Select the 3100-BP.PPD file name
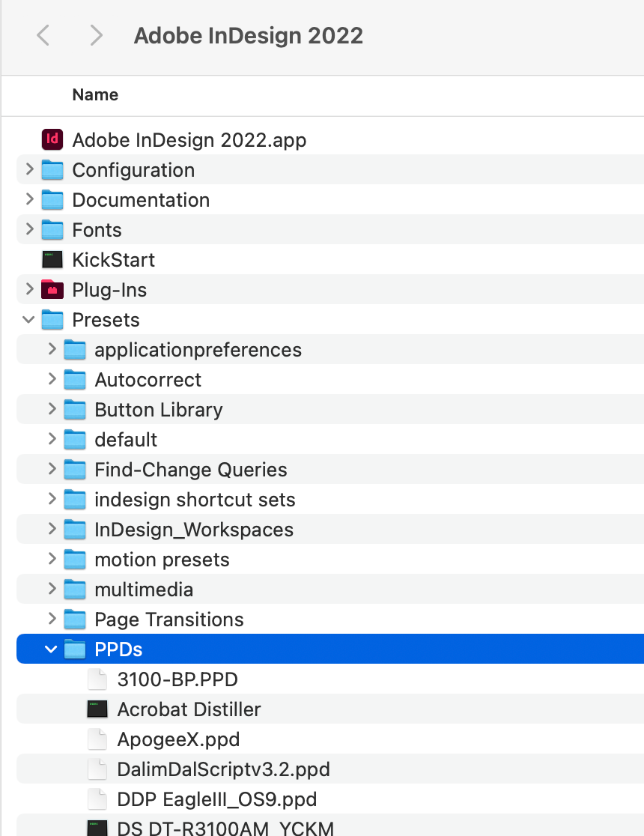Image resolution: width=644 pixels, height=836 pixels. tap(177, 679)
